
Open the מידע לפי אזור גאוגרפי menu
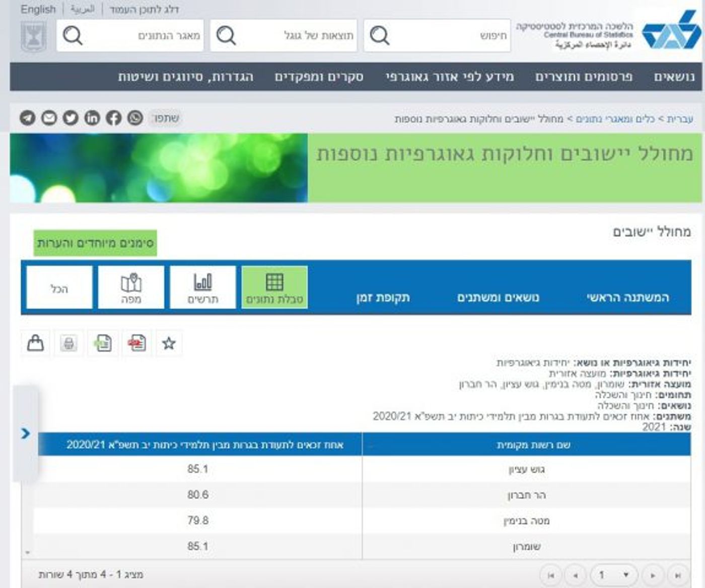[450, 77]
